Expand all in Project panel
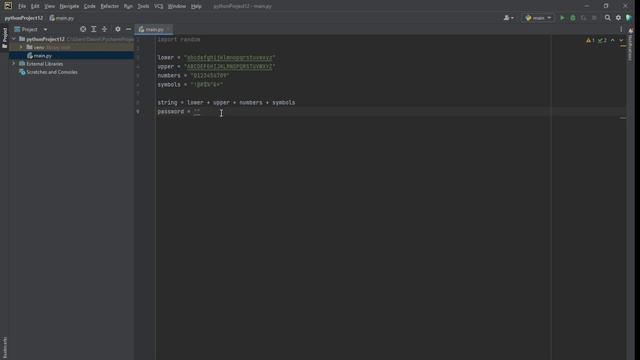 [x=93, y=29]
